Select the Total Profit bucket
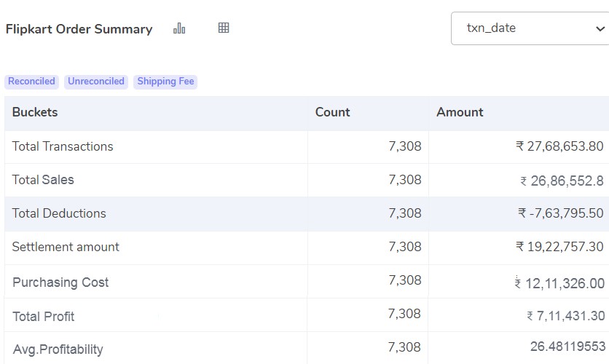 pyautogui.click(x=44, y=317)
